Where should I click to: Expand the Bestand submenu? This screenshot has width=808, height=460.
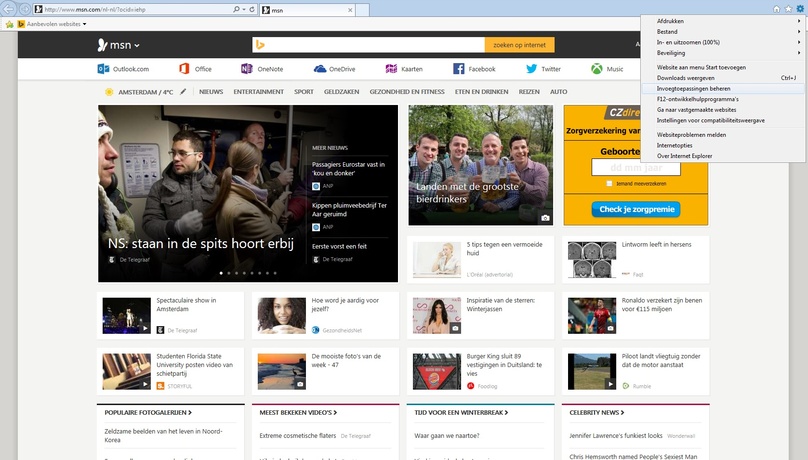(722, 32)
